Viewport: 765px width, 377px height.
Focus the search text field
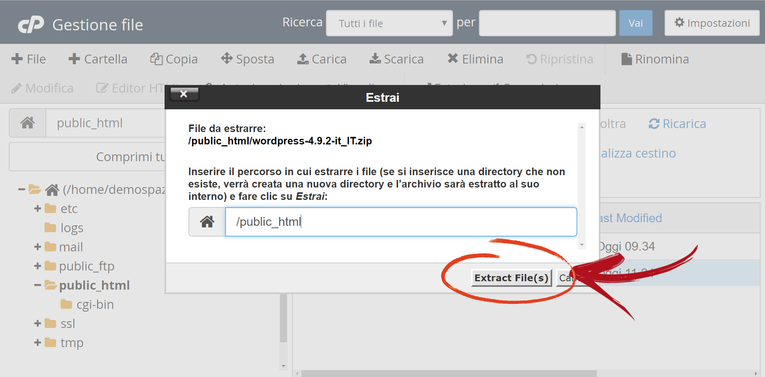547,23
